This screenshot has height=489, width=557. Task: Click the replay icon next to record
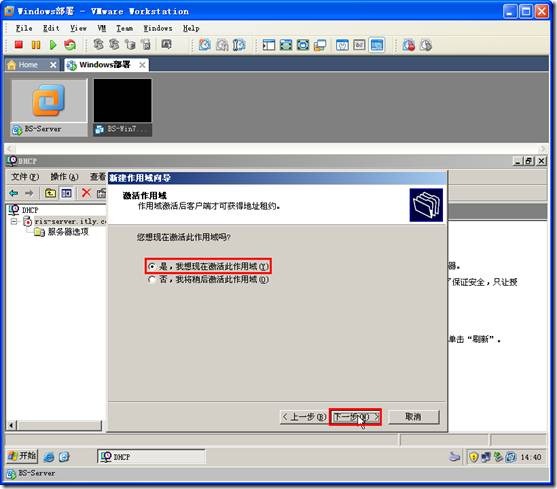[426, 45]
